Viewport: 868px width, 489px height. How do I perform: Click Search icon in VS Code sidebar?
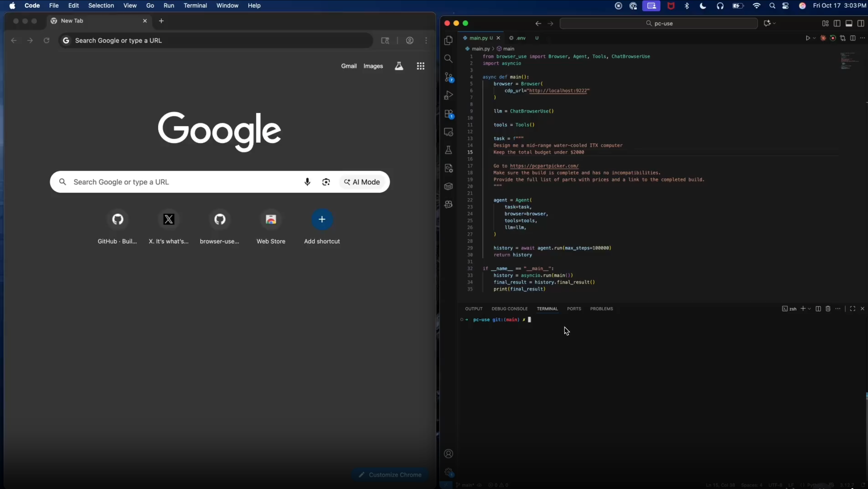pyautogui.click(x=448, y=59)
